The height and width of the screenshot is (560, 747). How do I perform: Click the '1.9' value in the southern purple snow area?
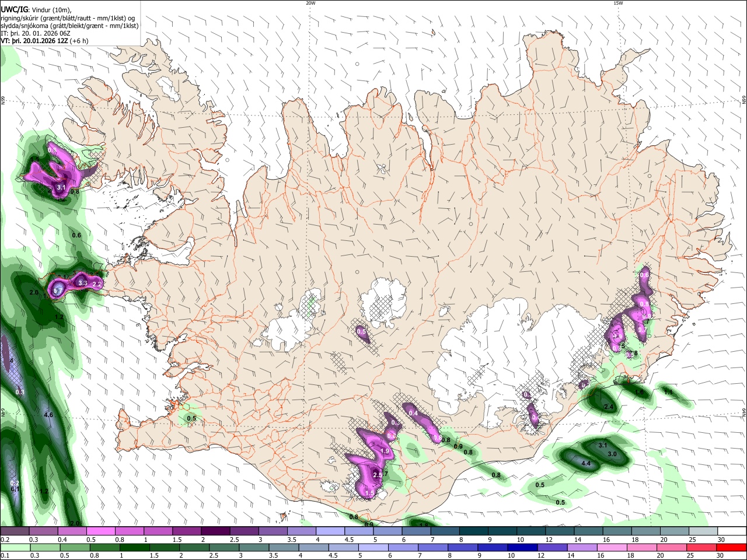pos(385,451)
